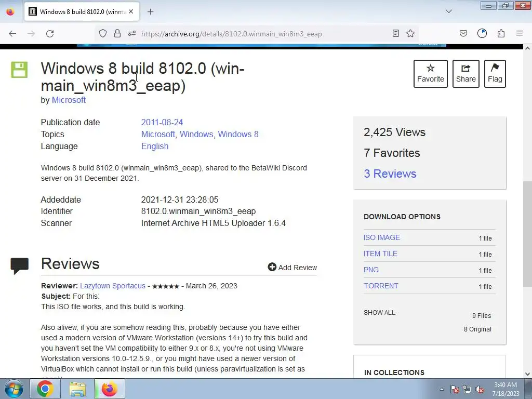
Task: Open tracking protection shield icon
Action: pos(103,33)
